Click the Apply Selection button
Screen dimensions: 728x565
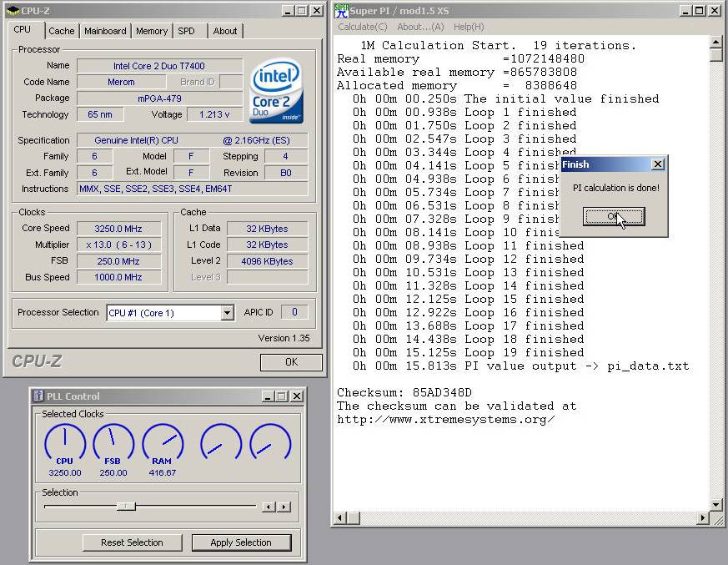click(x=241, y=542)
